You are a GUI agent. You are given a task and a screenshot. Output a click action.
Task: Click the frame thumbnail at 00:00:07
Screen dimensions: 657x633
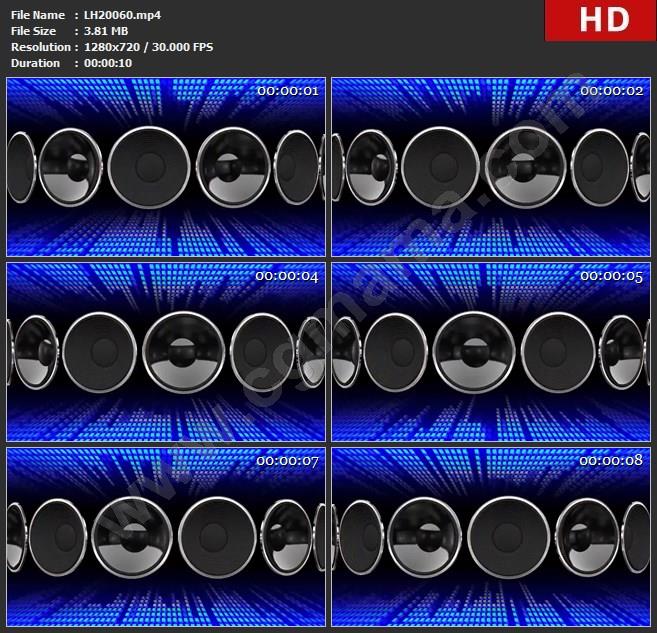click(166, 536)
